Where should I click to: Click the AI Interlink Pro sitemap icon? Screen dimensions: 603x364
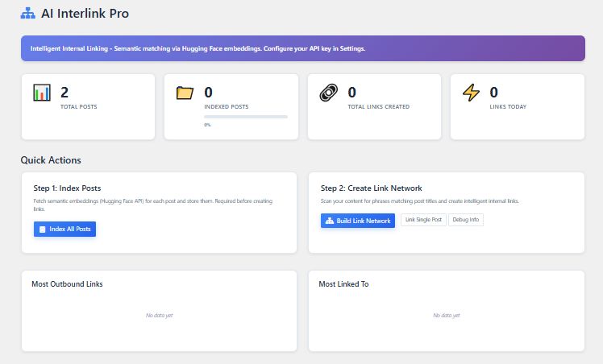click(28, 14)
